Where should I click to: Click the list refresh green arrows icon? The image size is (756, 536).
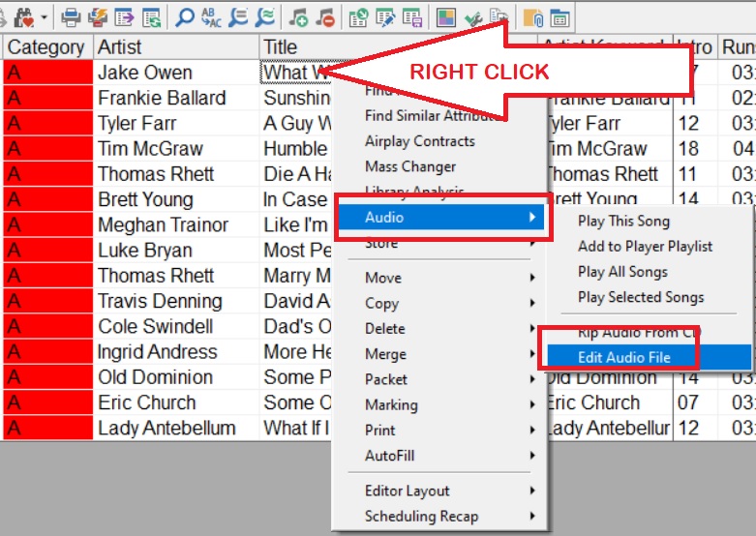151,17
